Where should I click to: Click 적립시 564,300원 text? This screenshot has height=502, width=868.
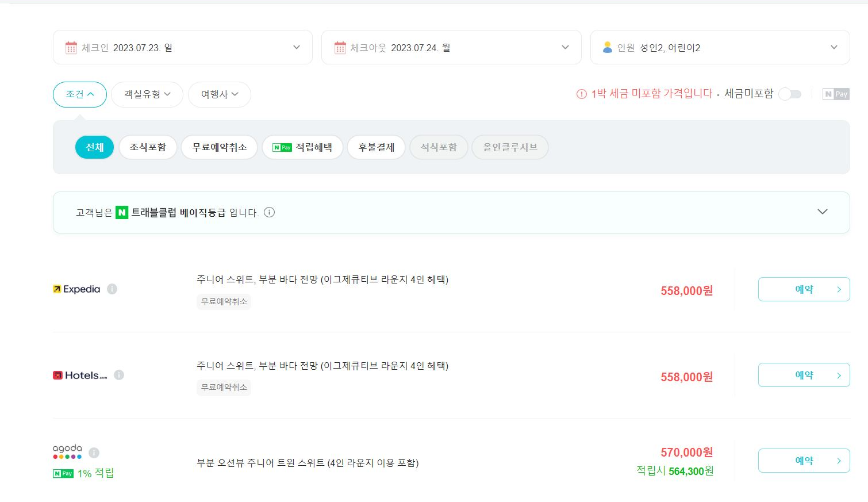675,471
